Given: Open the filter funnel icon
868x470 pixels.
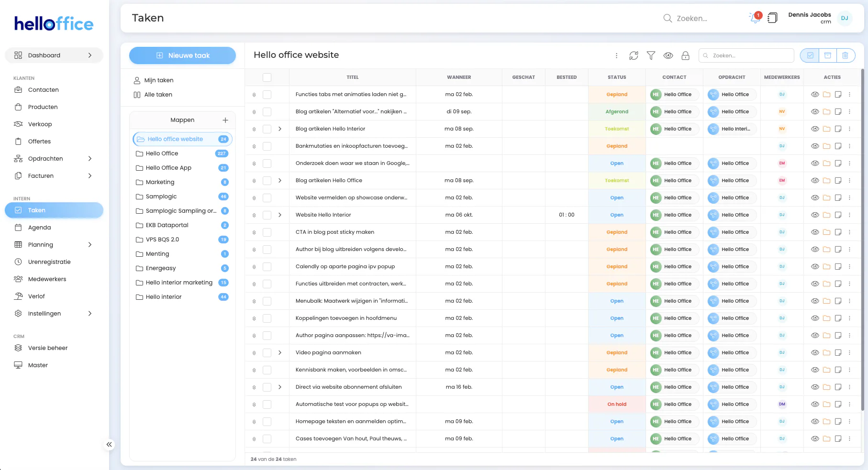Looking at the screenshot, I should (651, 55).
